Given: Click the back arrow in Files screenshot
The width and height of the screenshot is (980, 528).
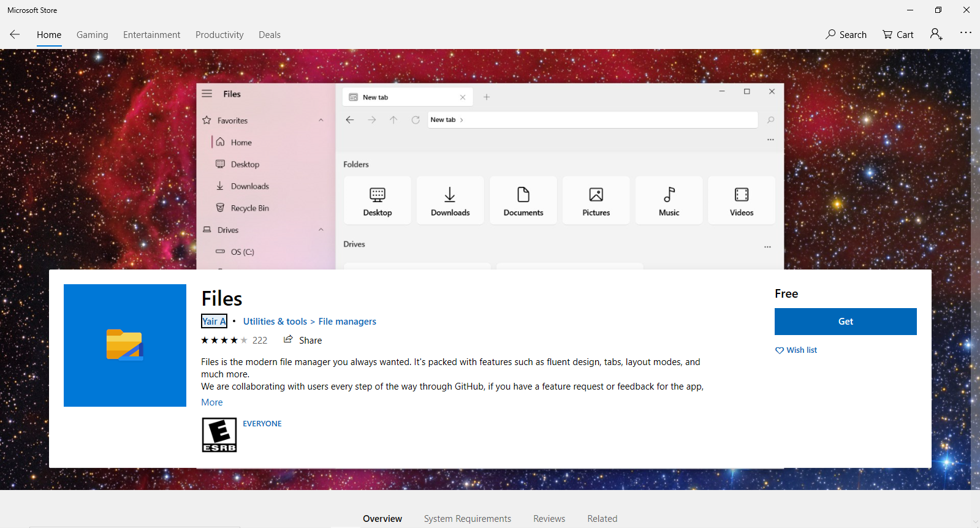Looking at the screenshot, I should pos(350,120).
